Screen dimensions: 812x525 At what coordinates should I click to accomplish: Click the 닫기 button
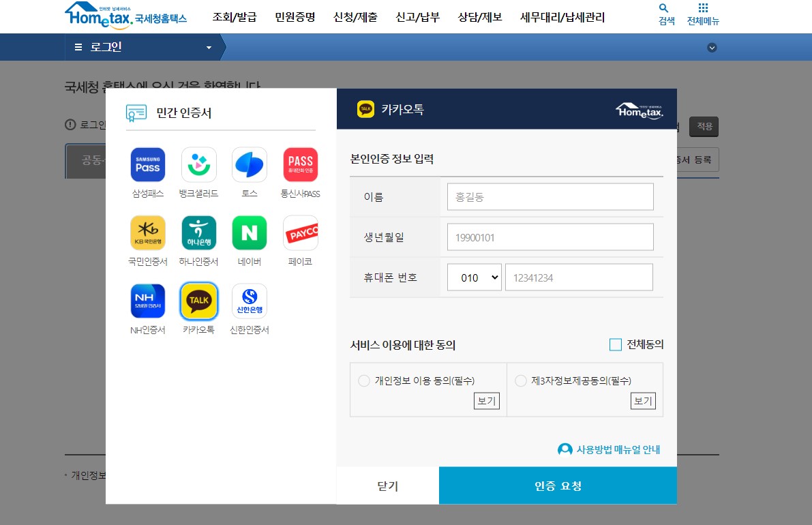(388, 485)
